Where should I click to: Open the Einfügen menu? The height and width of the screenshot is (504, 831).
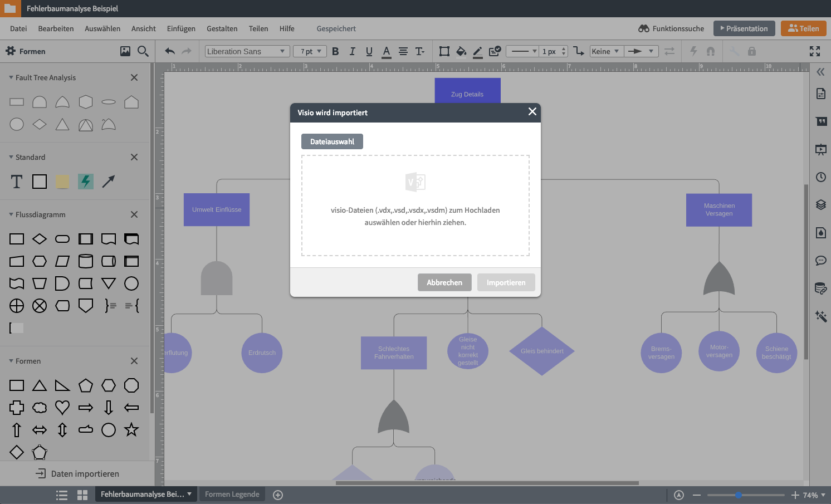click(x=180, y=28)
